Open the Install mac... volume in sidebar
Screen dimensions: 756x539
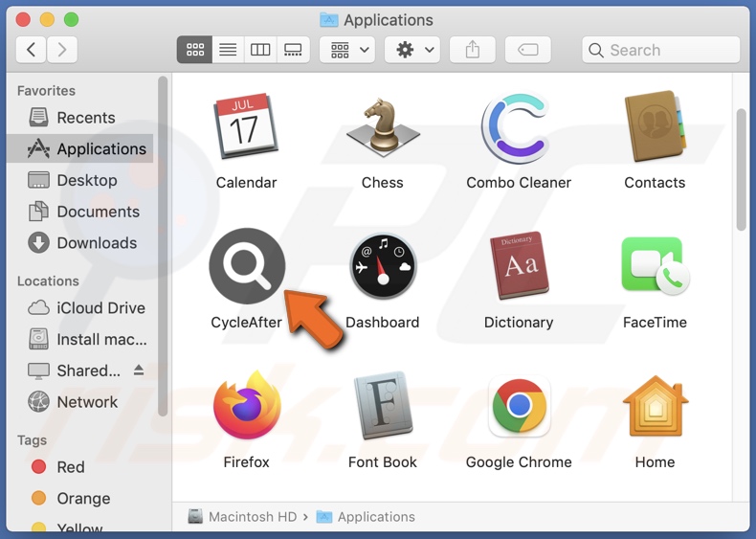pos(80,339)
